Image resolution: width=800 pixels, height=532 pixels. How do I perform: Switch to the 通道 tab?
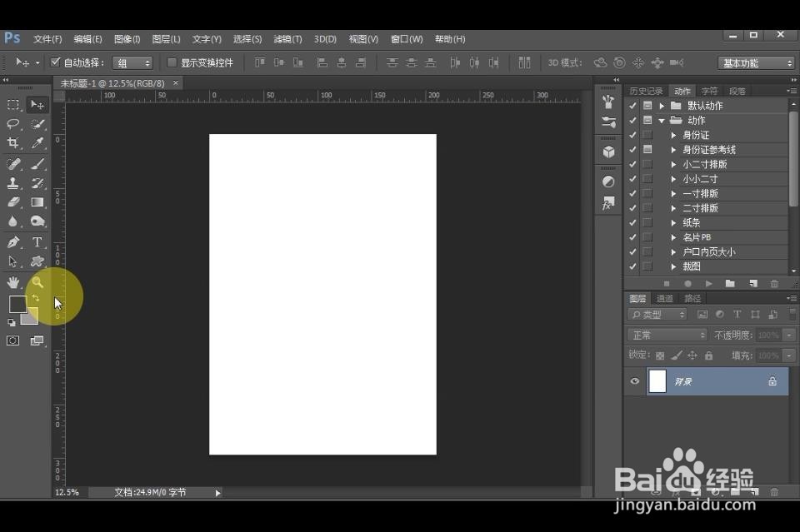(x=664, y=299)
